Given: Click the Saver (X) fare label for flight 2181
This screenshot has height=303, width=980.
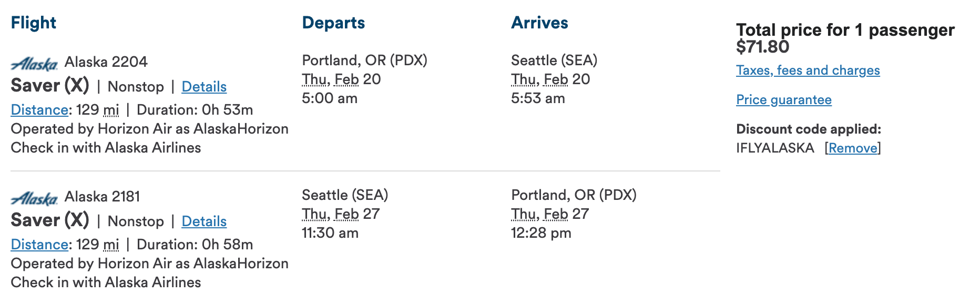Looking at the screenshot, I should (50, 220).
